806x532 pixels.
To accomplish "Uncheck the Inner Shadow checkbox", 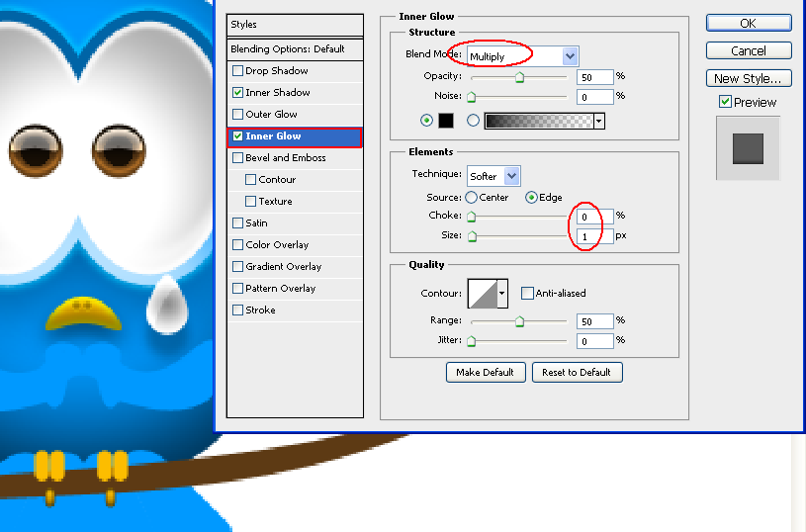I will tap(237, 93).
